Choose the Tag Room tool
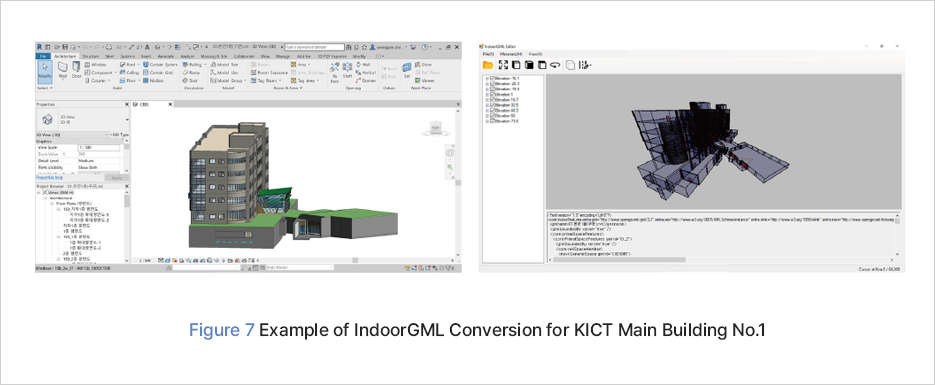The height and width of the screenshot is (385, 935). coord(266,80)
